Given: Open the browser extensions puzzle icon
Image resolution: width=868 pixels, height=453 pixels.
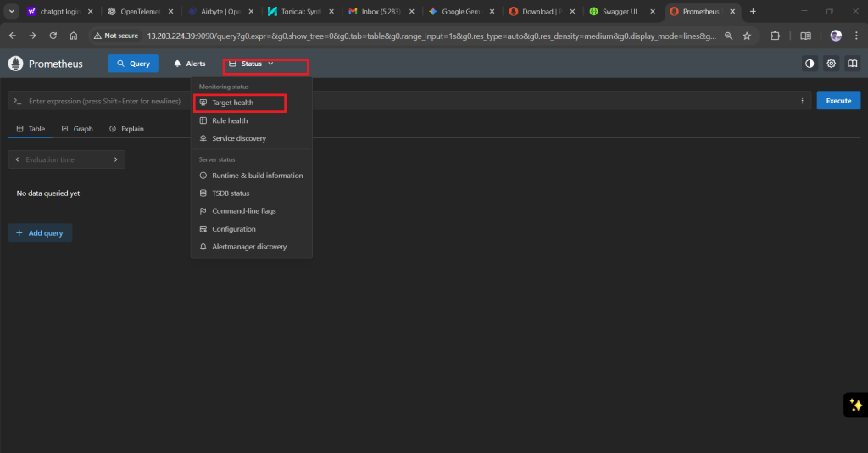Looking at the screenshot, I should (x=775, y=36).
